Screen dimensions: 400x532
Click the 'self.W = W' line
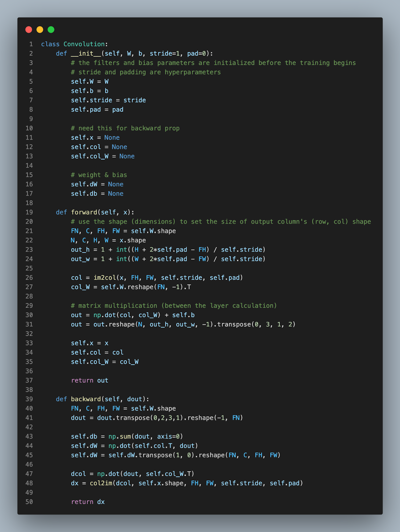click(x=90, y=81)
